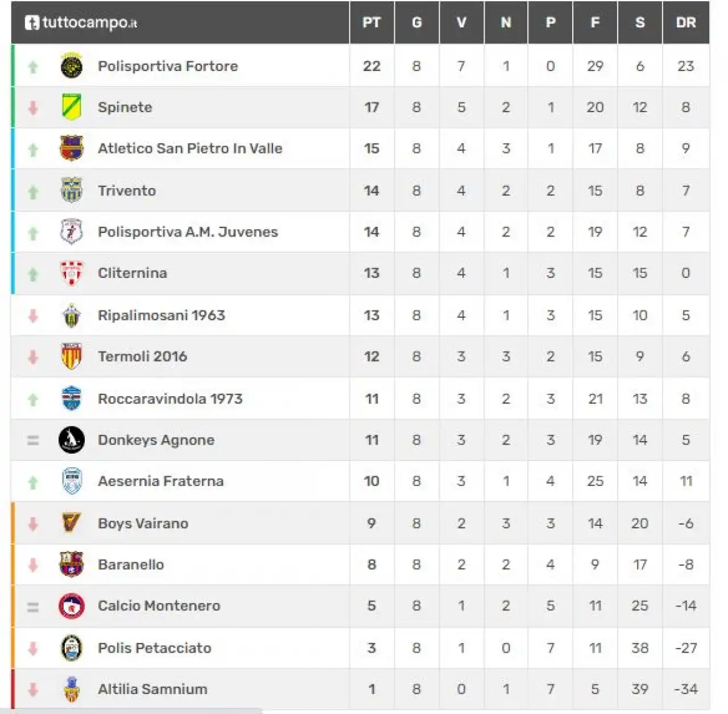The image size is (728, 714).
Task: Click Roccaravindola 1973 blue crest
Action: pyautogui.click(x=71, y=398)
